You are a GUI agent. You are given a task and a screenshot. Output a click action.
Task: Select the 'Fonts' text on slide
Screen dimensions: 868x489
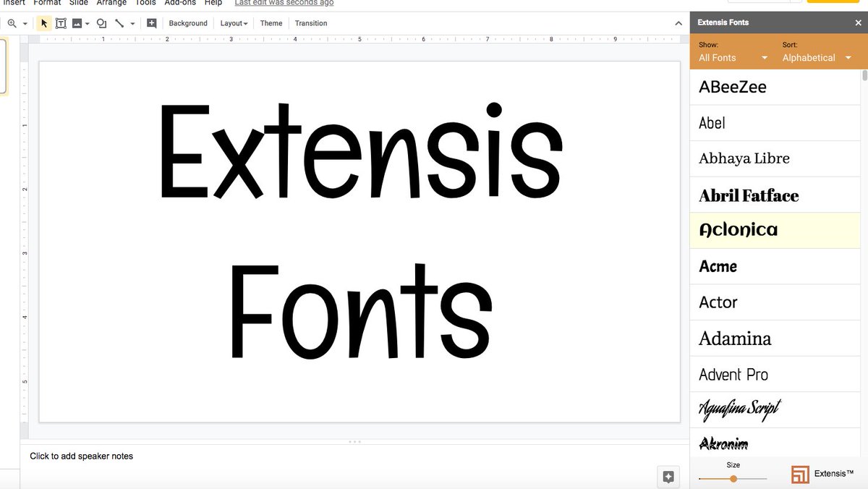(361, 310)
